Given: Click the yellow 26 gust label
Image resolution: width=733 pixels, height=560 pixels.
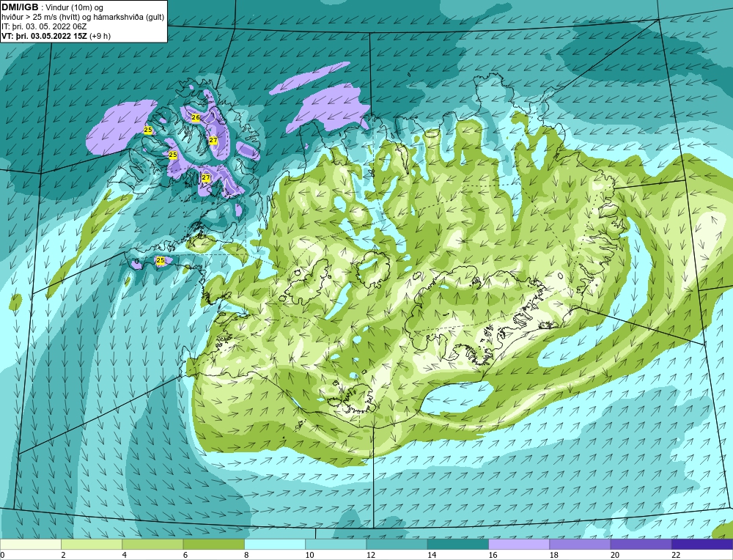Looking at the screenshot, I should click(x=196, y=118).
